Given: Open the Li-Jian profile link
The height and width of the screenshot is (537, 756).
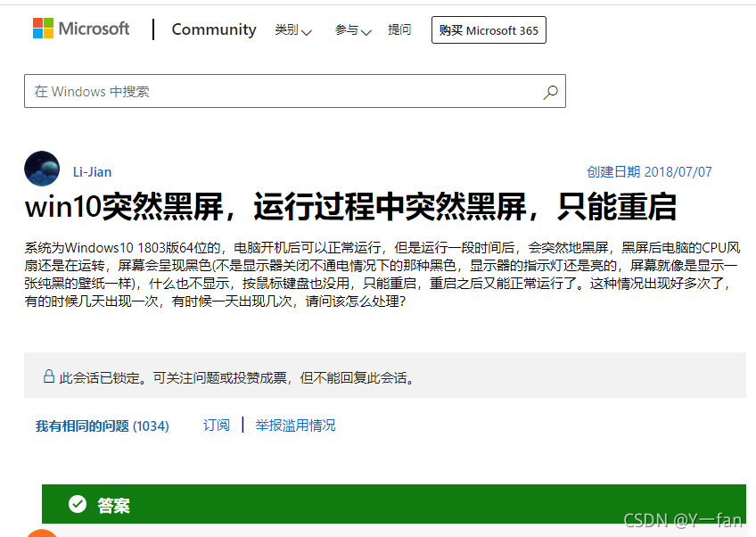Looking at the screenshot, I should pyautogui.click(x=92, y=172).
